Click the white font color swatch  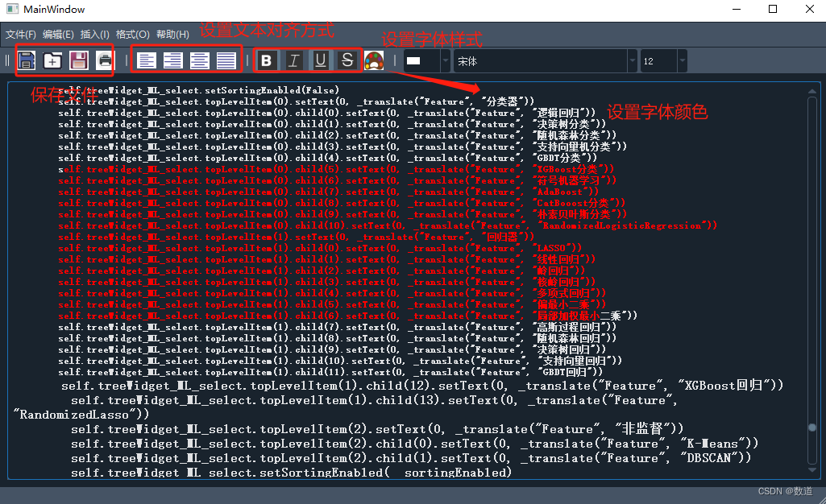(415, 60)
